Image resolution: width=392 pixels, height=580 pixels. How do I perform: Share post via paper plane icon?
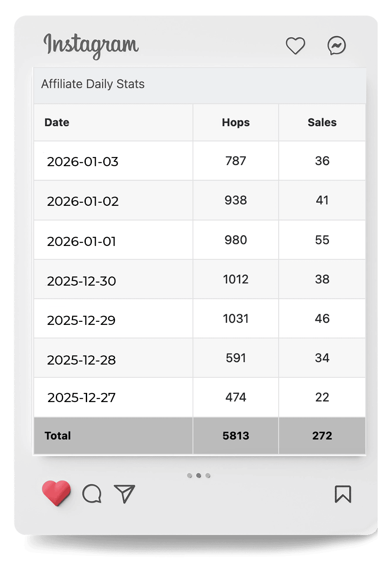pyautogui.click(x=125, y=494)
